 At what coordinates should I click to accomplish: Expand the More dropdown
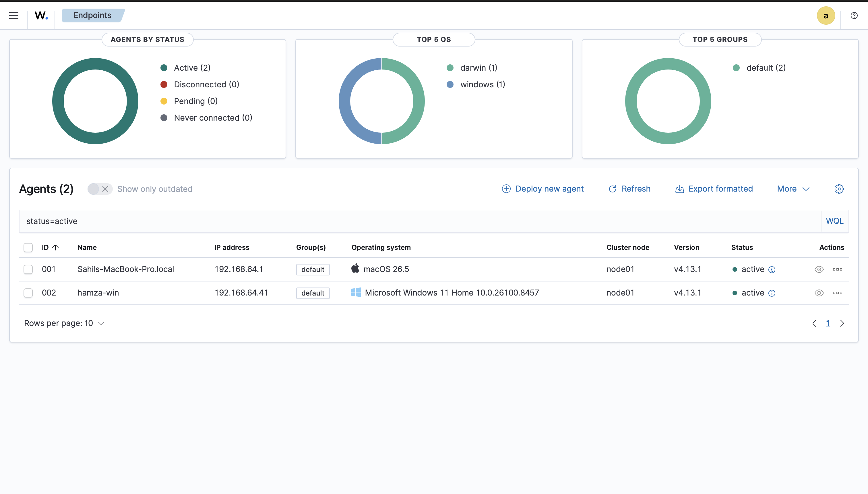click(x=793, y=189)
